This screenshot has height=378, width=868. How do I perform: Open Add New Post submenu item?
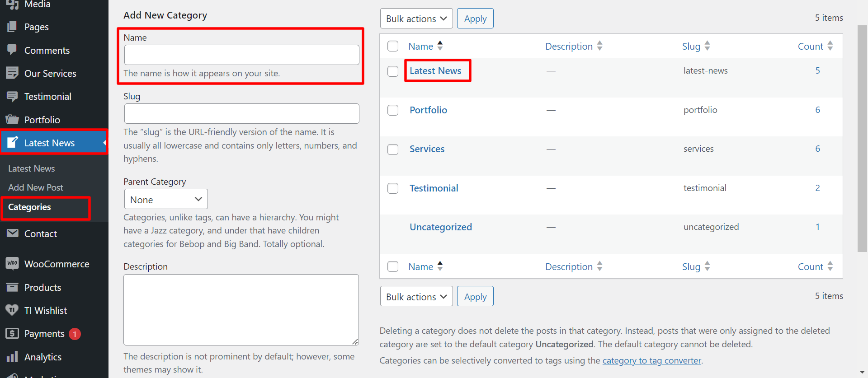[36, 187]
